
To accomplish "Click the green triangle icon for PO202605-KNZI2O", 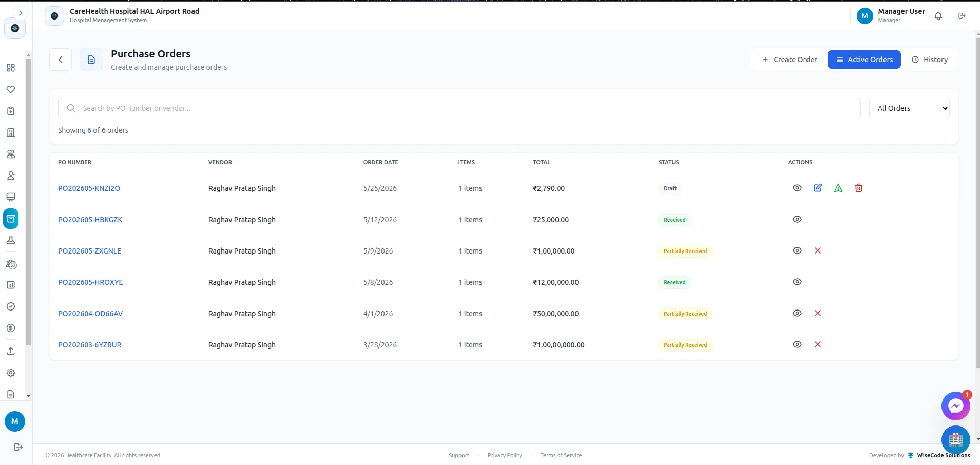I will (838, 188).
